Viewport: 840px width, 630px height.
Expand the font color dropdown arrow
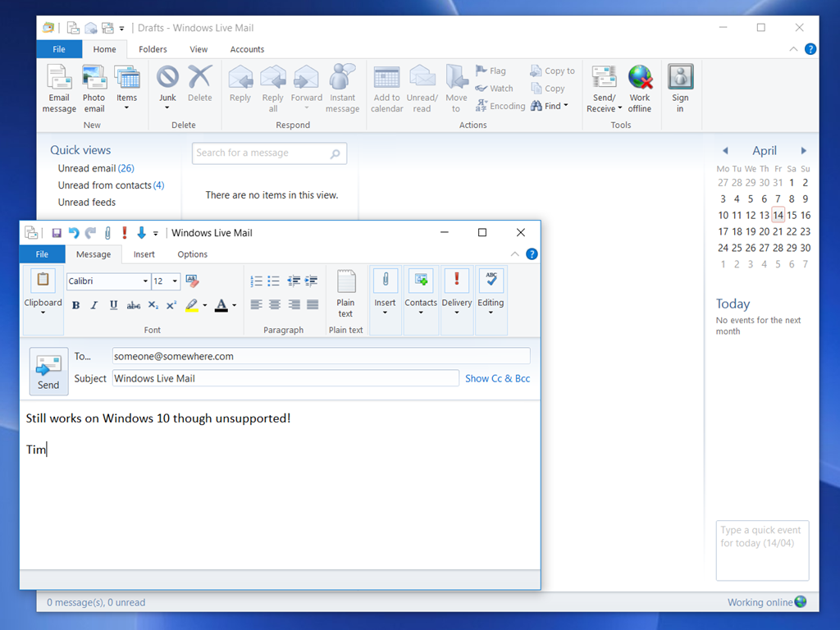(x=234, y=305)
